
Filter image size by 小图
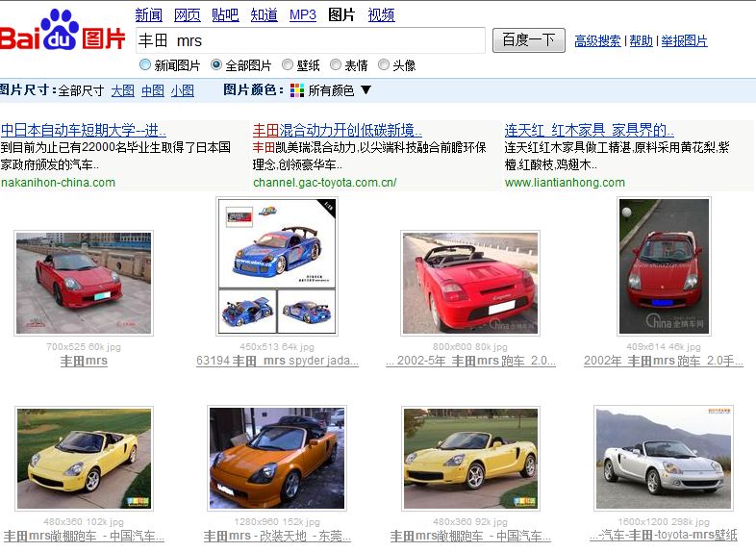(183, 90)
